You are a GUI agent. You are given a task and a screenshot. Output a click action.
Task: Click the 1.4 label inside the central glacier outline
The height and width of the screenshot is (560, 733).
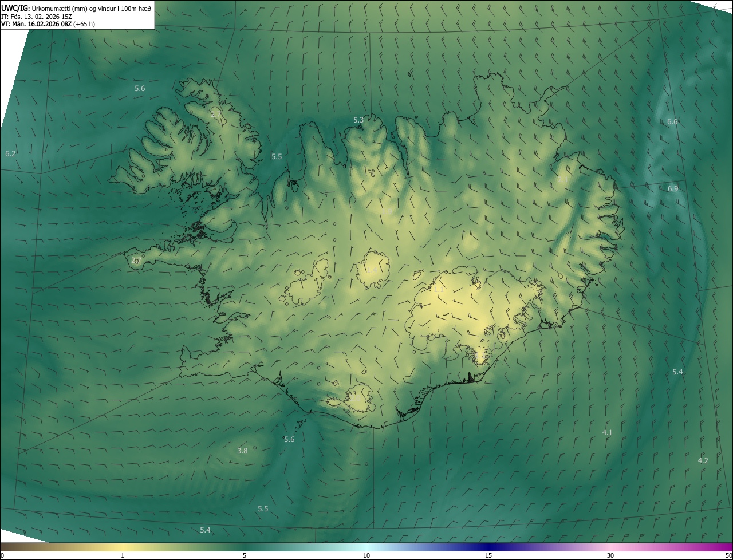372,270
